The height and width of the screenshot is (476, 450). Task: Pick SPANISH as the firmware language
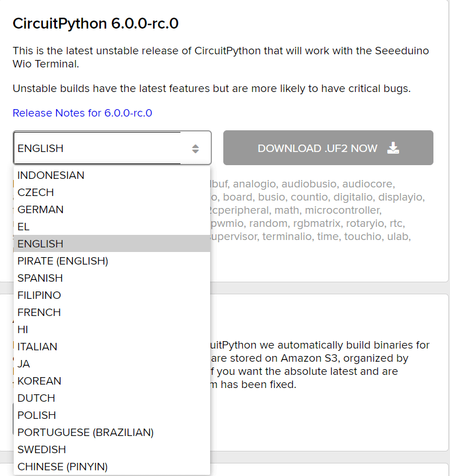pos(39,278)
